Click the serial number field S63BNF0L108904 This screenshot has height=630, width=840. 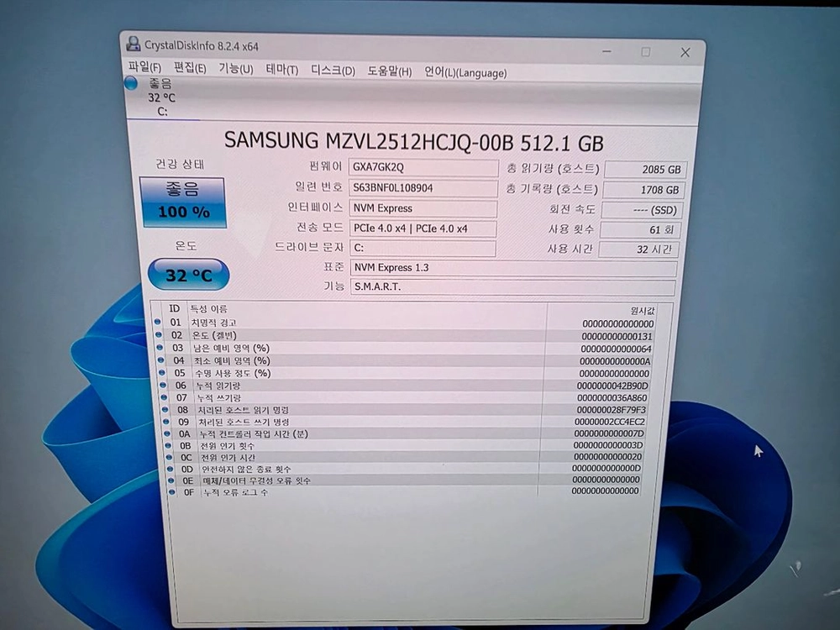click(x=423, y=188)
